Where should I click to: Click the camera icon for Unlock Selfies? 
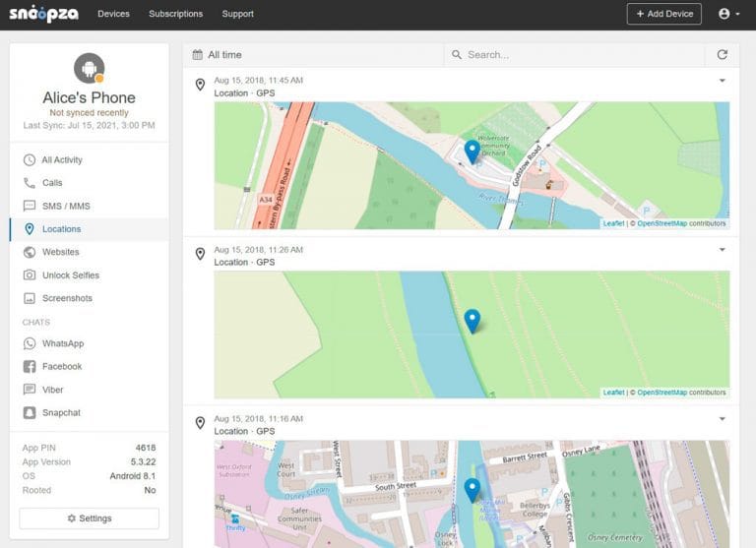click(30, 274)
